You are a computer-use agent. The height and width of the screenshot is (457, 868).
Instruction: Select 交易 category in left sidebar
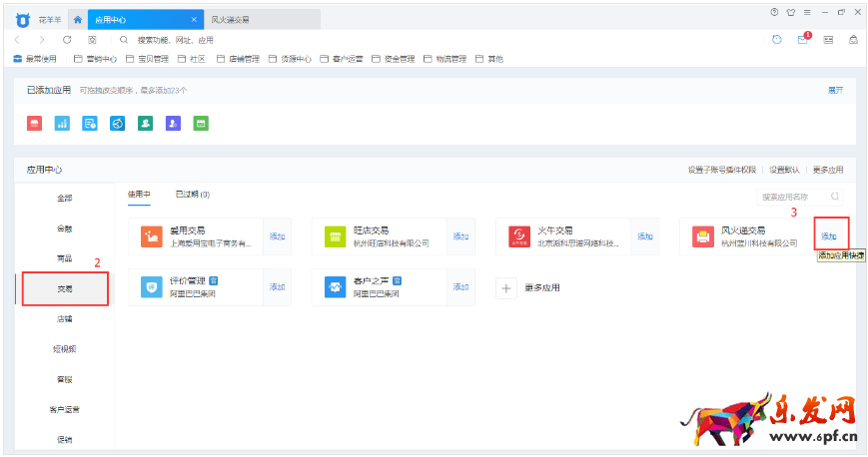(64, 288)
